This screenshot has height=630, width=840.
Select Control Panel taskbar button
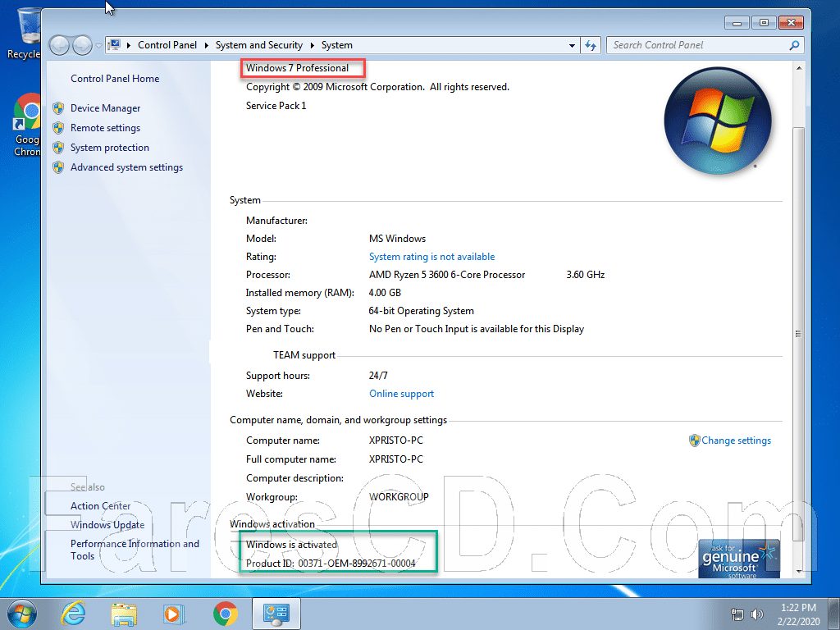[276, 614]
